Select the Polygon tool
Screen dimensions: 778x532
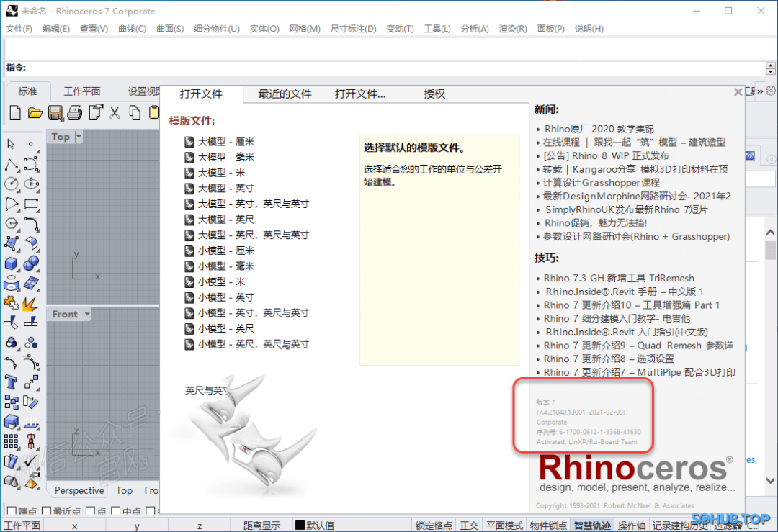[12, 224]
